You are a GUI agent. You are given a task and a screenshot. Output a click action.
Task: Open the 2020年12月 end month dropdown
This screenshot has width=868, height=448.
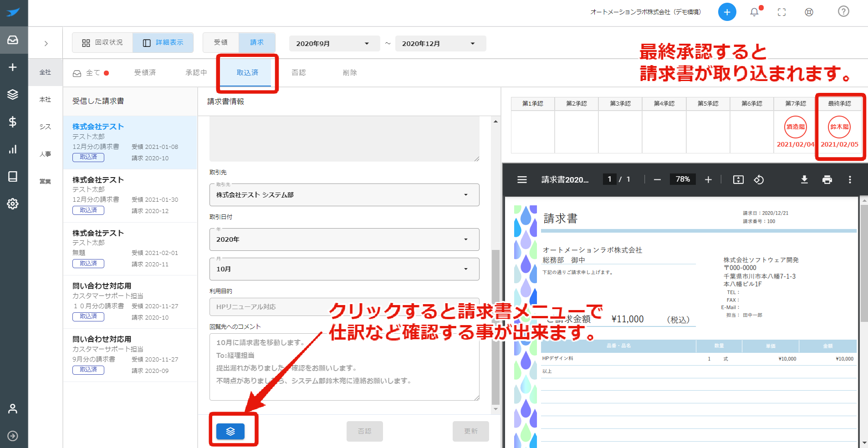440,43
